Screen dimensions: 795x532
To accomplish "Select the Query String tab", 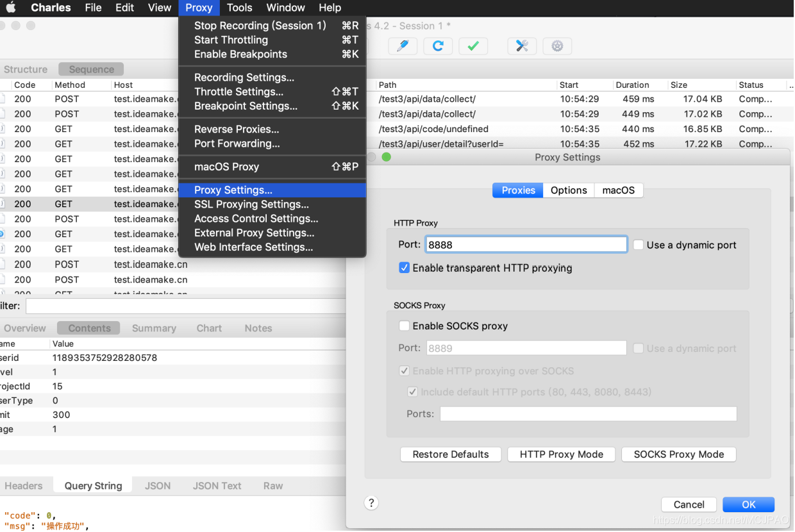I will 93,486.
